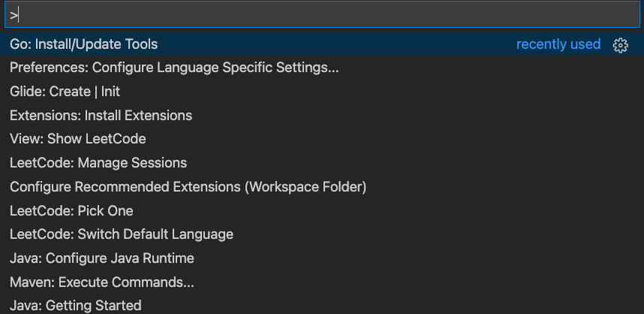The height and width of the screenshot is (314, 644).
Task: Click the "recently used" label
Action: [x=558, y=44]
